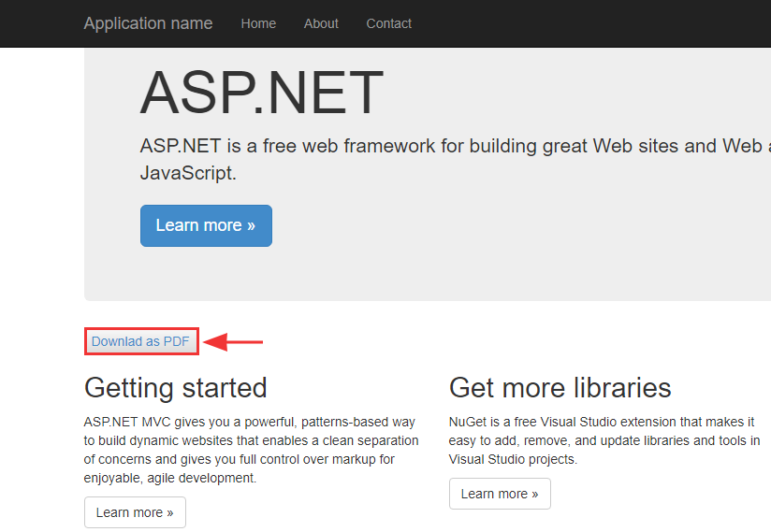Click the ASP.NET MVC description paragraph
771x532 pixels.
[251, 440]
